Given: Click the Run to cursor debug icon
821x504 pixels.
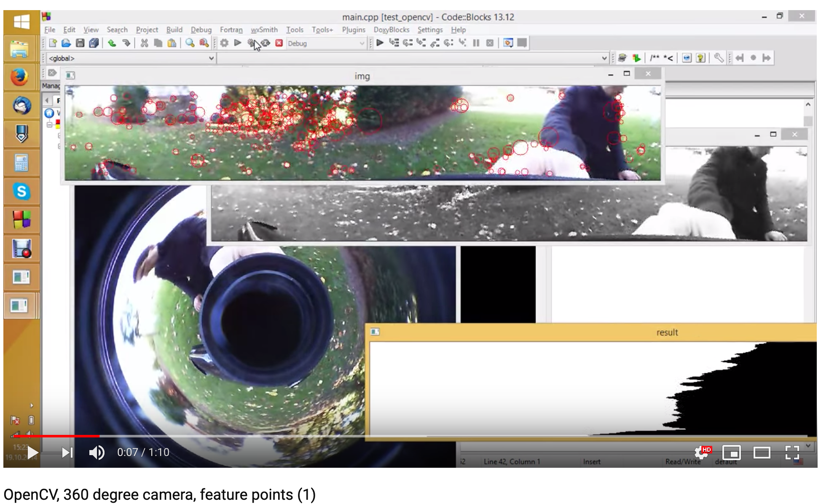Looking at the screenshot, I should pos(394,43).
